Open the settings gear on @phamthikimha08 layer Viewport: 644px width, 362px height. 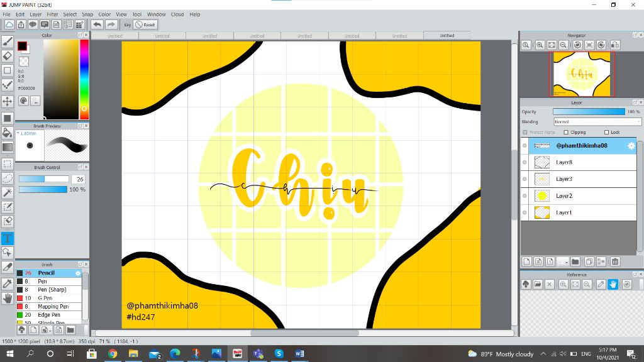[631, 146]
